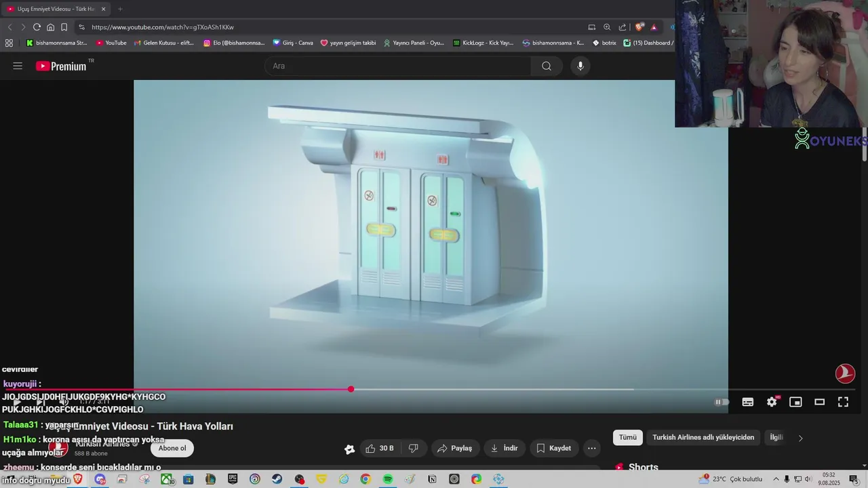The height and width of the screenshot is (488, 868).
Task: Open bishamonnsama Str... Kick bookmark
Action: click(56, 43)
